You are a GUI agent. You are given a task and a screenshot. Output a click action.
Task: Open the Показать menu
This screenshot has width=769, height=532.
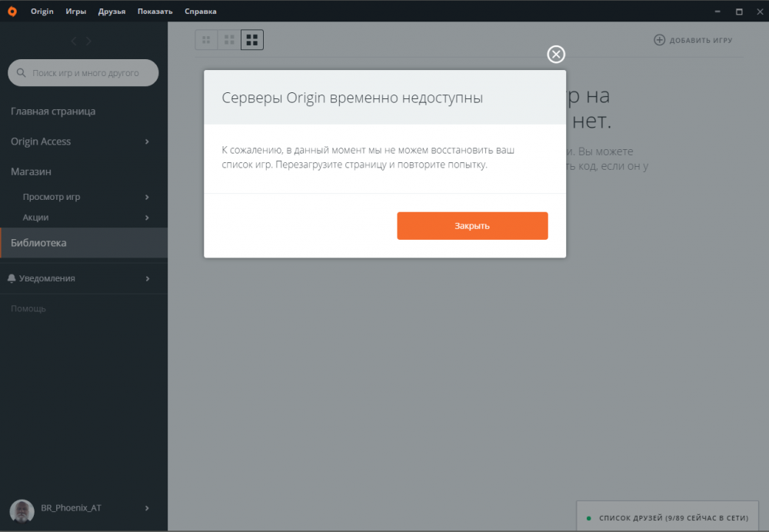[155, 12]
